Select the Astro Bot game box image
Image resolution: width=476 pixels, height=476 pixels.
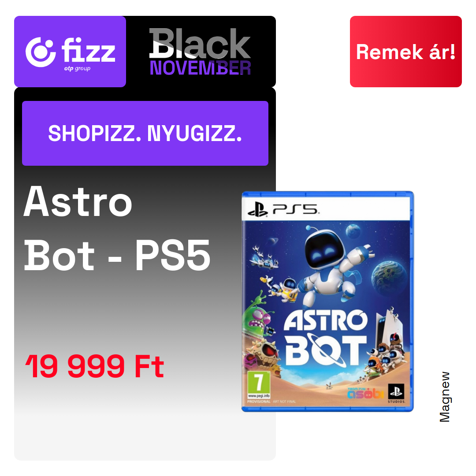point(327,301)
